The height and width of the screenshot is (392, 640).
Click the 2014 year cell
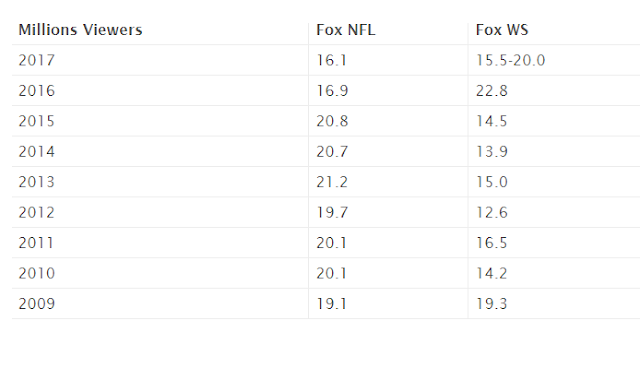point(36,152)
